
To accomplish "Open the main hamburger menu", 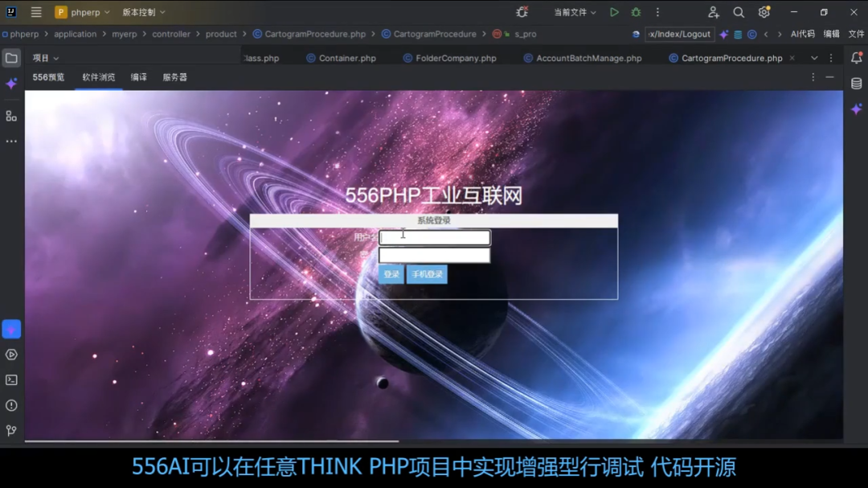I will (36, 11).
